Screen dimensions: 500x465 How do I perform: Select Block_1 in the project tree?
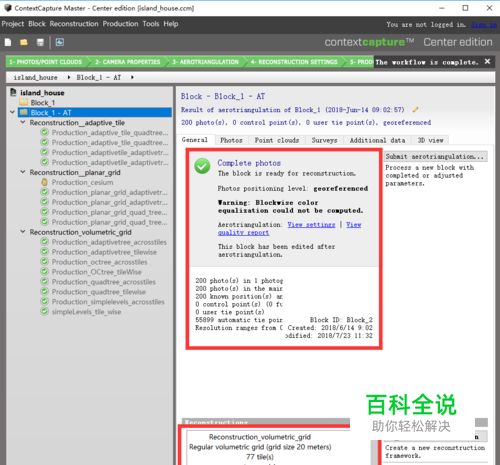point(43,103)
